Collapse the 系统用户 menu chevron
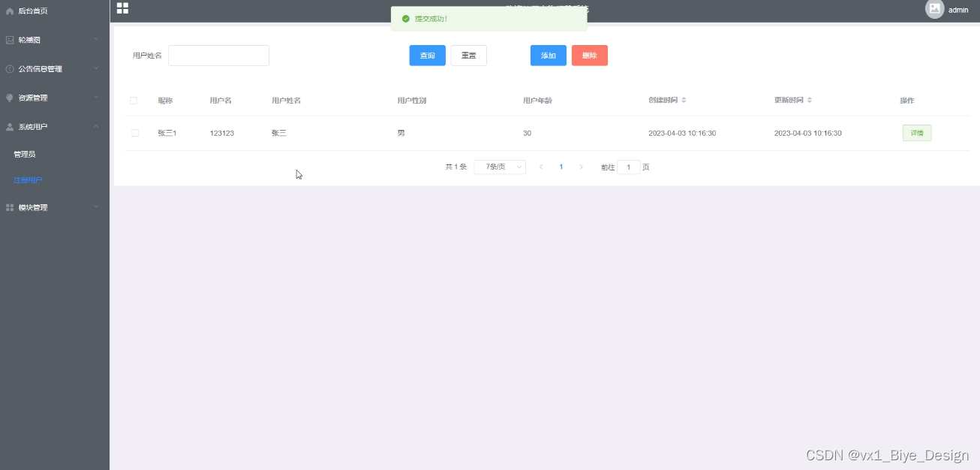Image resolution: width=980 pixels, height=470 pixels. [96, 126]
